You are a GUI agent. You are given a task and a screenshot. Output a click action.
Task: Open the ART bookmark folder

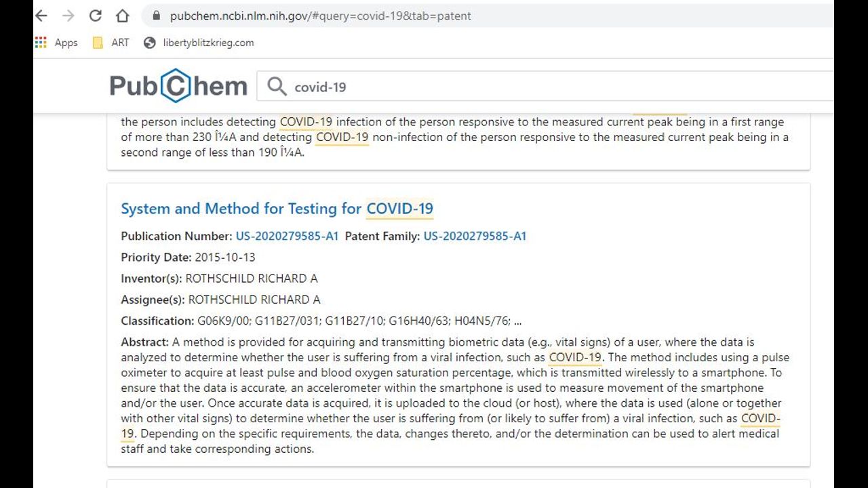pyautogui.click(x=111, y=43)
